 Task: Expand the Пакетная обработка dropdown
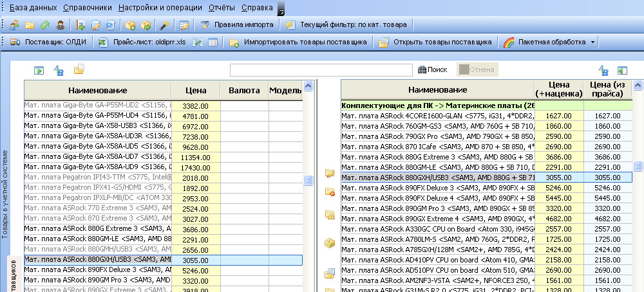pyautogui.click(x=592, y=42)
